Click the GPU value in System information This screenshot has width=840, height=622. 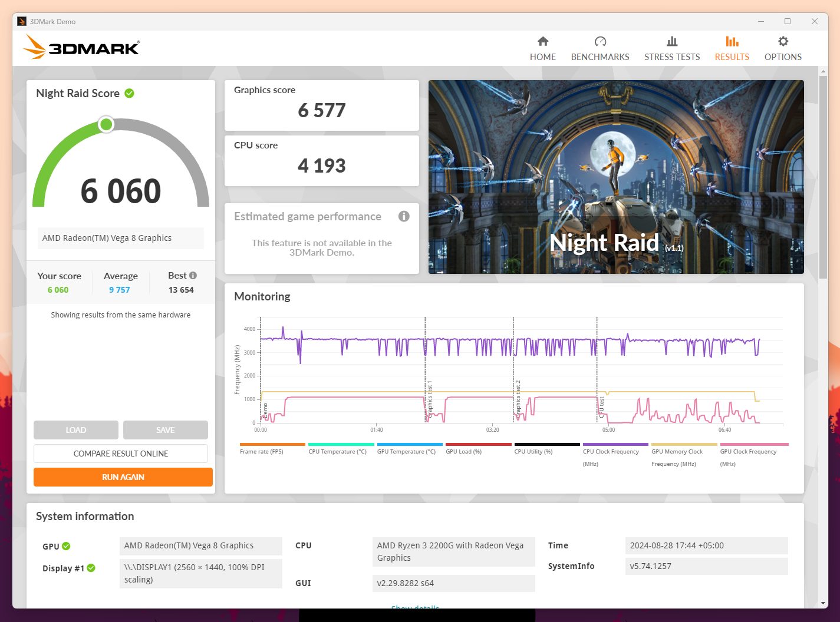[x=201, y=546]
